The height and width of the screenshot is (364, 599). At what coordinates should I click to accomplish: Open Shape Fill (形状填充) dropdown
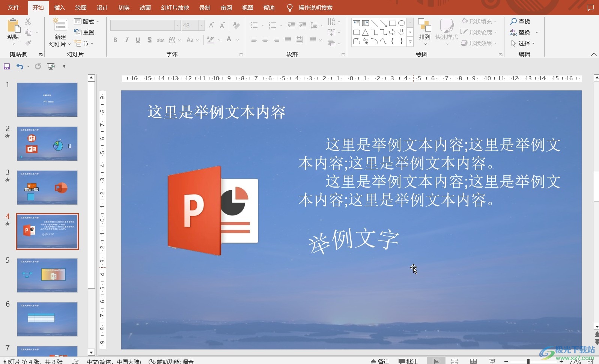479,21
